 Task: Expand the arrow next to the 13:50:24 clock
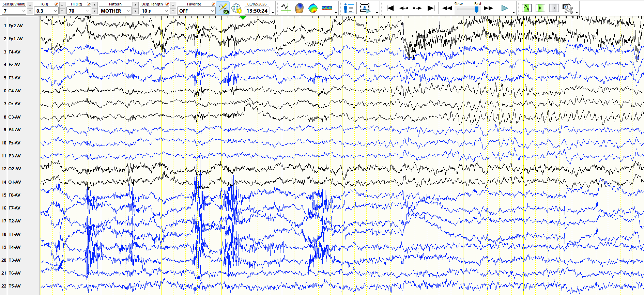(x=273, y=13)
